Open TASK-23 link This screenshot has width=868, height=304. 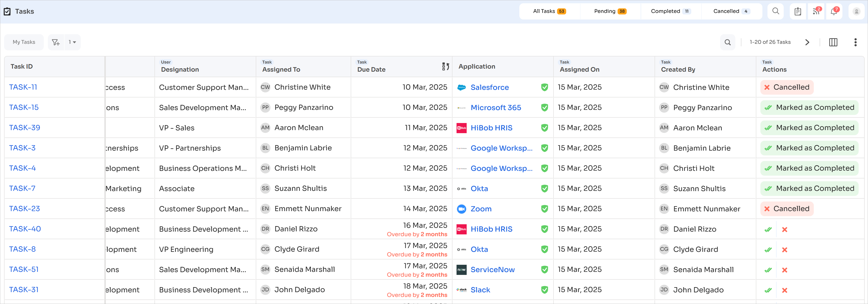[x=24, y=208]
